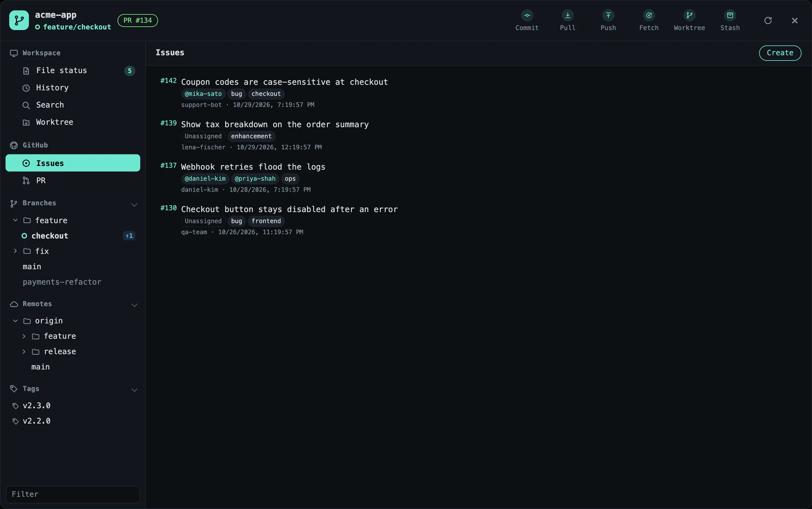Screen dimensions: 812x509
Task: Open the Worktree toolbar action
Action: click(x=689, y=20)
